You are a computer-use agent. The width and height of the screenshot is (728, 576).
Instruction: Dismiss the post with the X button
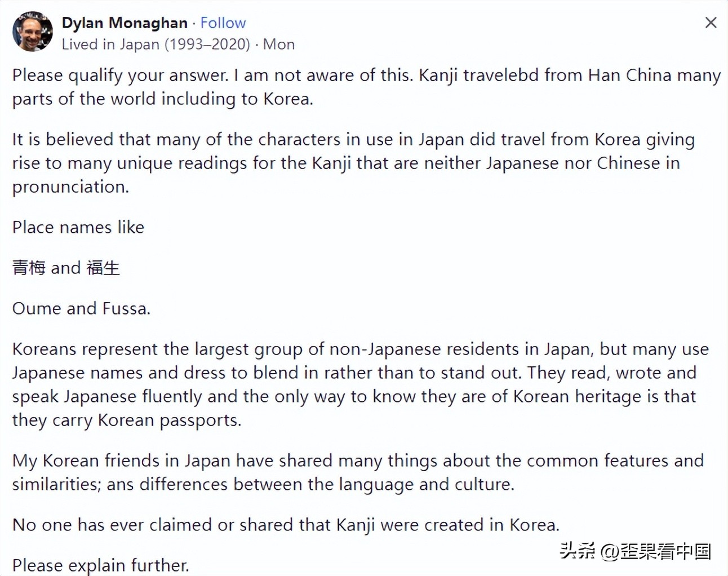coord(711,23)
